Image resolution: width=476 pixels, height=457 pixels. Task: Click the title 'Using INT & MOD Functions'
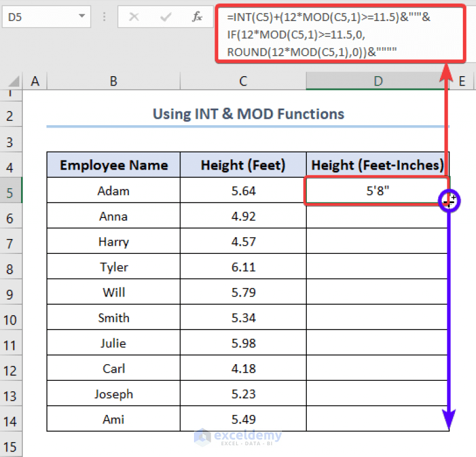pyautogui.click(x=249, y=115)
